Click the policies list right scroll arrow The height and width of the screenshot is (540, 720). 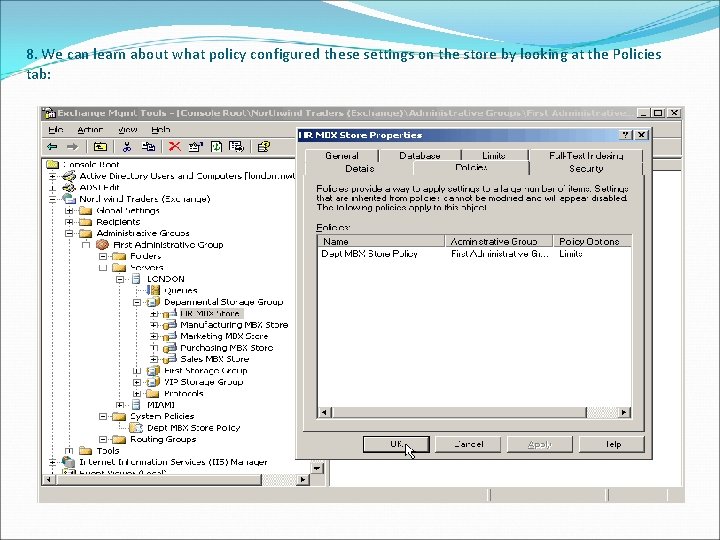tap(624, 412)
